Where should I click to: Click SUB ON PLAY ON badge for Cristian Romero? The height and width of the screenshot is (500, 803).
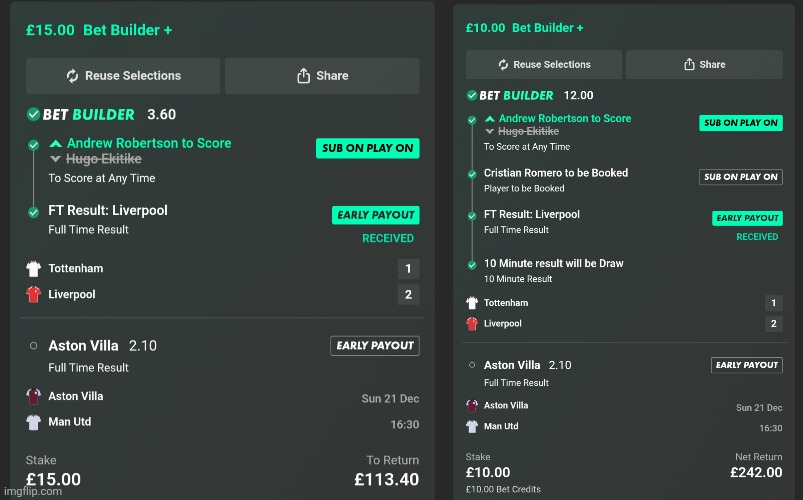(741, 177)
